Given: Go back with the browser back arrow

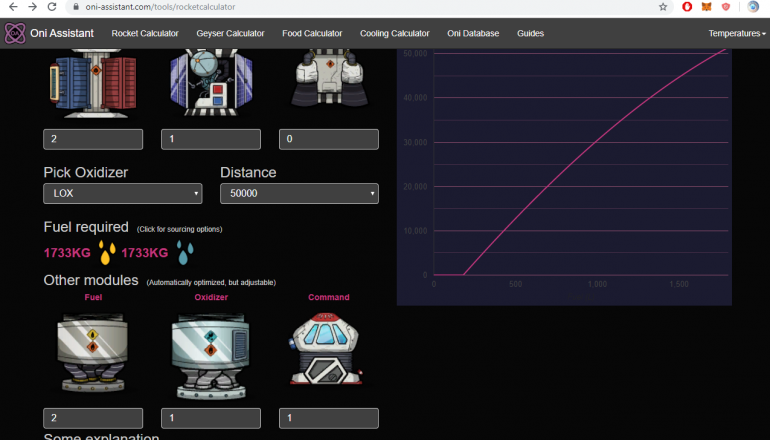Looking at the screenshot, I should 13,7.
